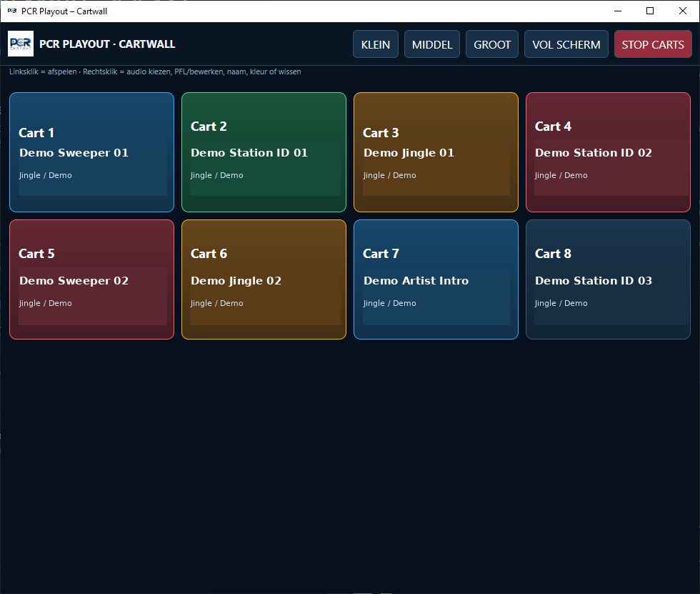Screen dimensions: 700x594
Task: Minimize the Cartwall window
Action: pos(618,11)
